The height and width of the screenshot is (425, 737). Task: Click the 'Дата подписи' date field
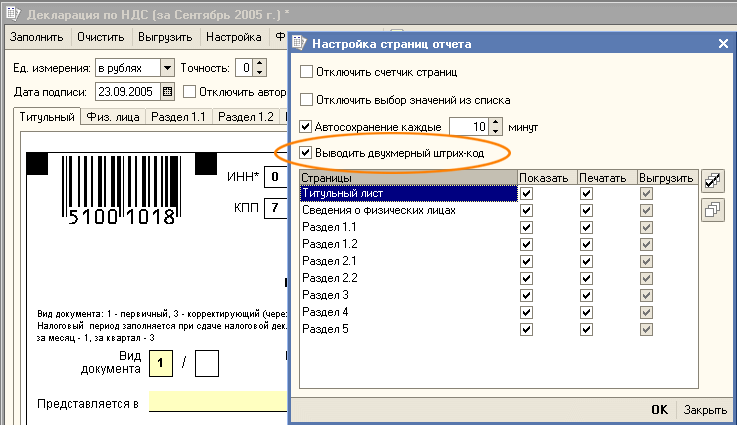[x=126, y=92]
